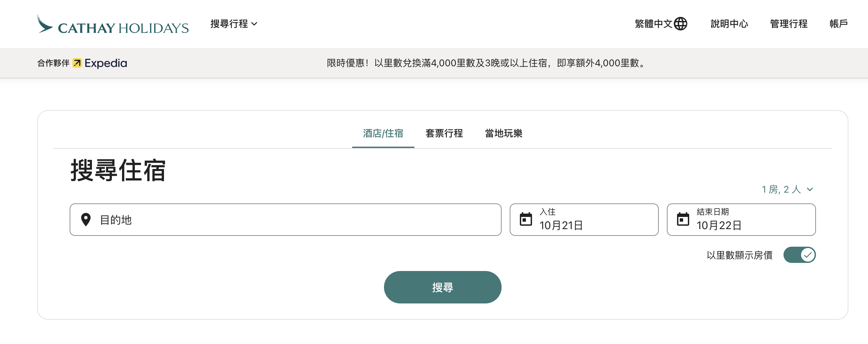Click the calendar icon in the 入住 field
This screenshot has width=868, height=344.
click(526, 219)
